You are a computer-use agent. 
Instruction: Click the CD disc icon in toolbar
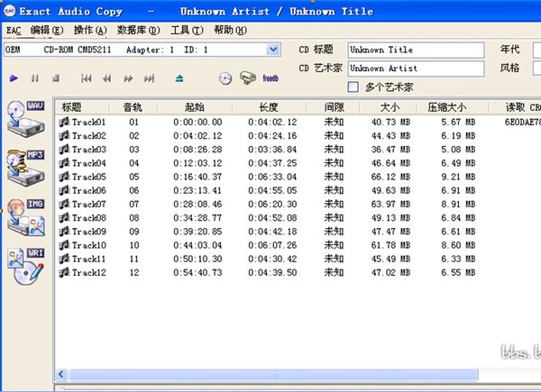[225, 78]
